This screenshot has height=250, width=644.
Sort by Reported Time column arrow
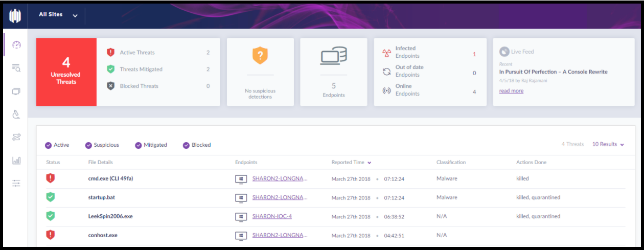pyautogui.click(x=370, y=163)
